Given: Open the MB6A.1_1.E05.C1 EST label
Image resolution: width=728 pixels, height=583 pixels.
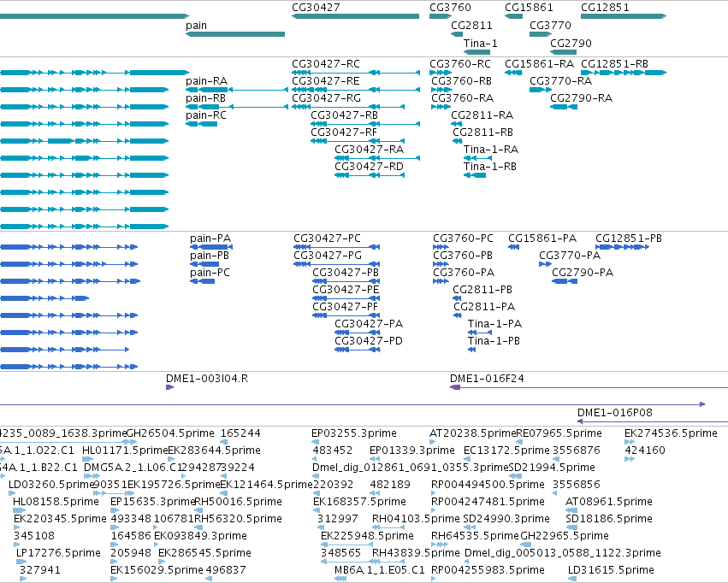Looking at the screenshot, I should tap(380, 570).
